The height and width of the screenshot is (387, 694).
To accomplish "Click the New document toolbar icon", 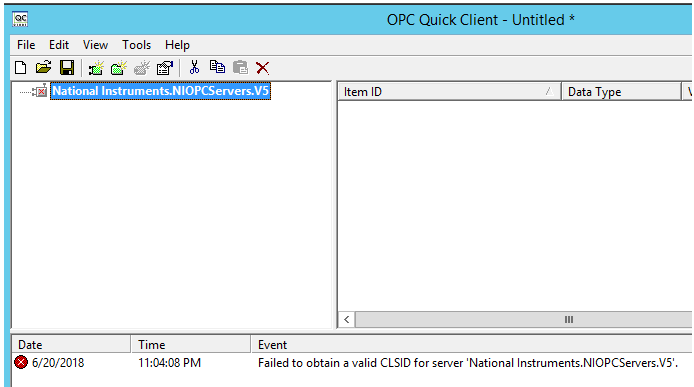I will (x=20, y=68).
